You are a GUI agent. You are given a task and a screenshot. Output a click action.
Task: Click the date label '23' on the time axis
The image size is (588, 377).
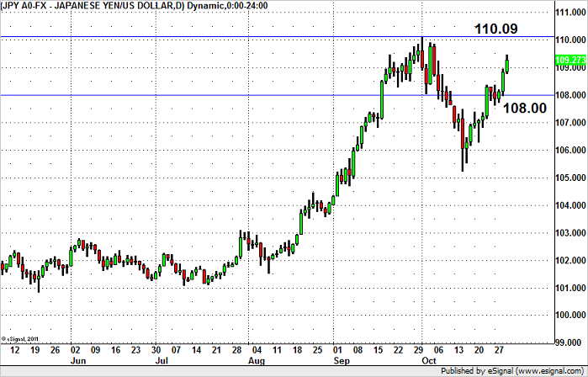[135, 350]
